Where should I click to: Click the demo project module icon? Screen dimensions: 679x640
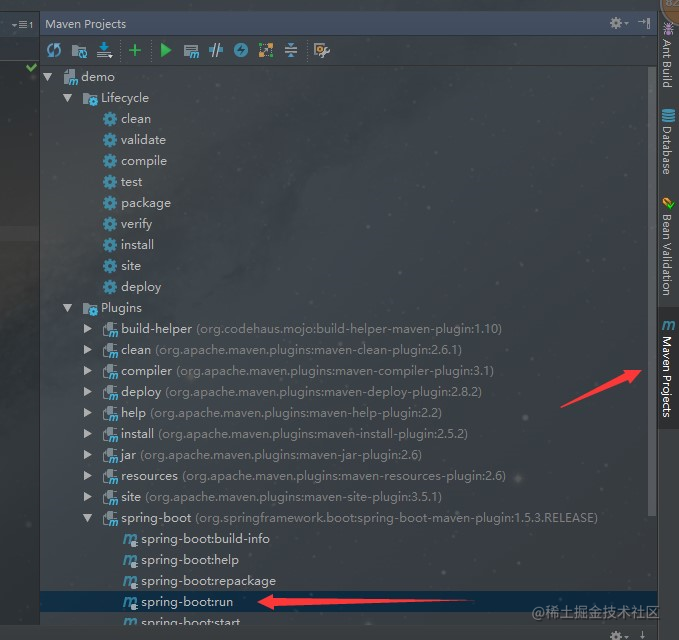click(x=71, y=77)
